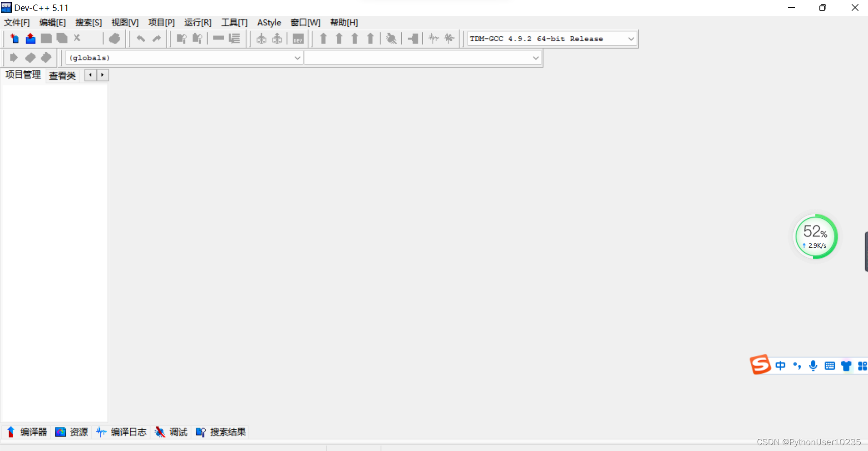Screen dimensions: 868x451
Task: Click the Replace toolbar icon
Action: [x=197, y=39]
